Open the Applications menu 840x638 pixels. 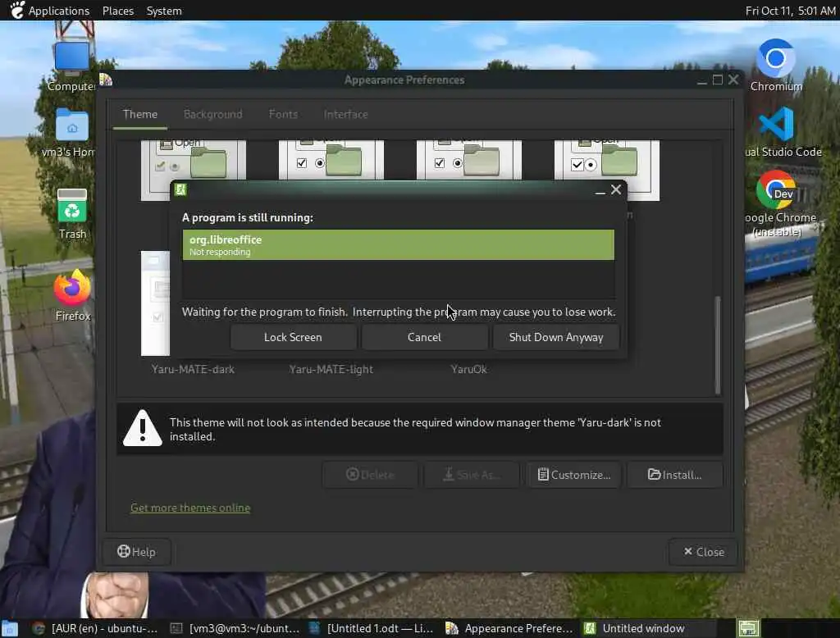(x=59, y=11)
